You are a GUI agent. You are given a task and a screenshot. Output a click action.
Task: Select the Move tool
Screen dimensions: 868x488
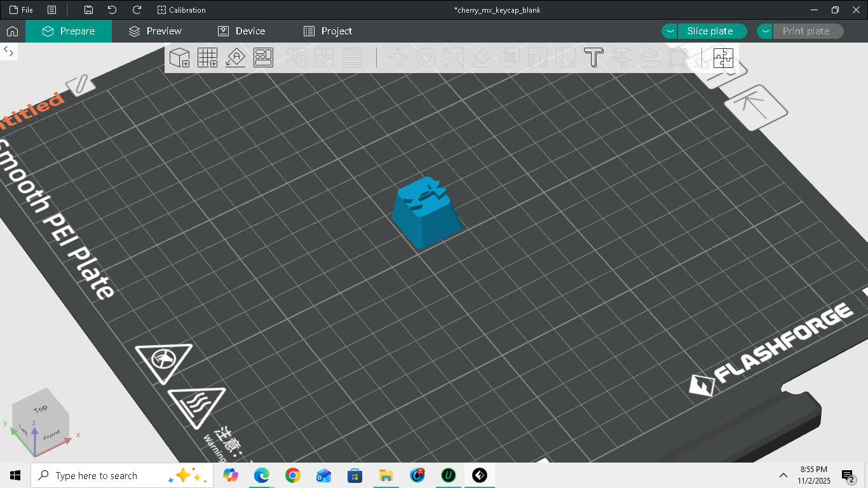[398, 58]
